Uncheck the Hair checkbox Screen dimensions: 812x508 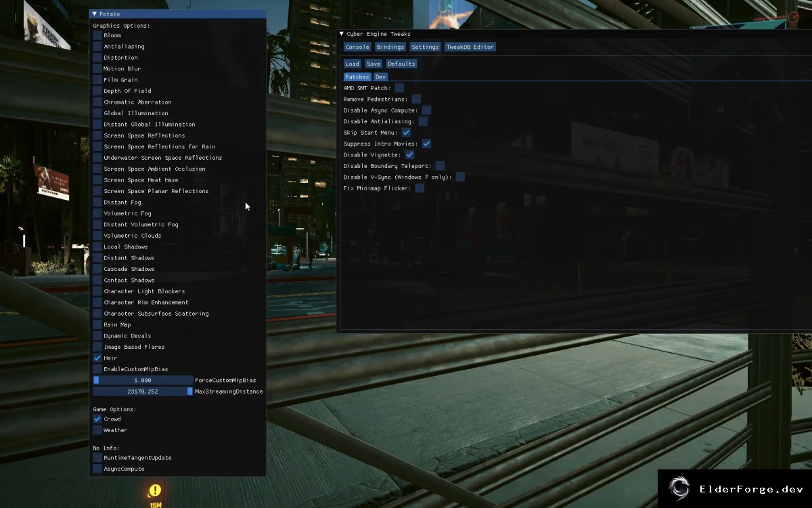pyautogui.click(x=97, y=358)
